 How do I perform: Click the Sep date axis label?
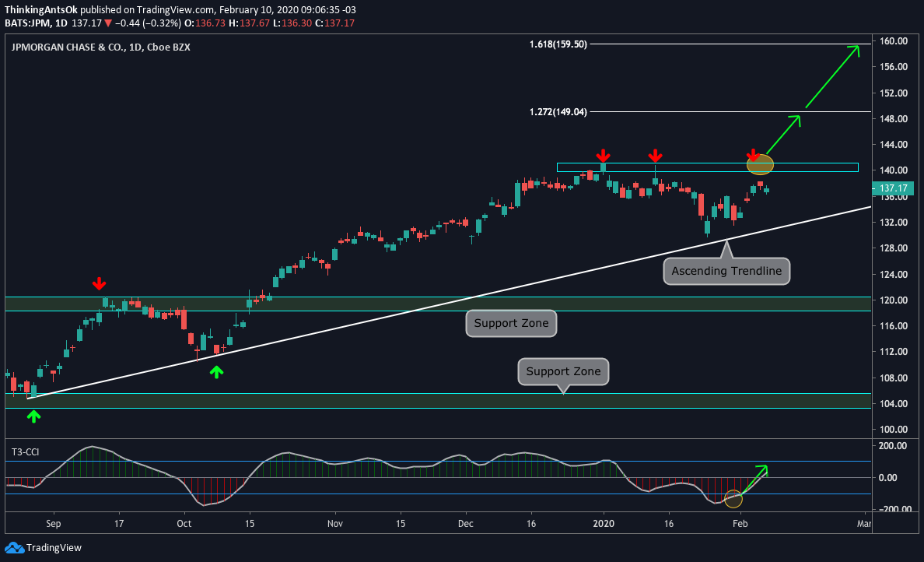pyautogui.click(x=53, y=524)
